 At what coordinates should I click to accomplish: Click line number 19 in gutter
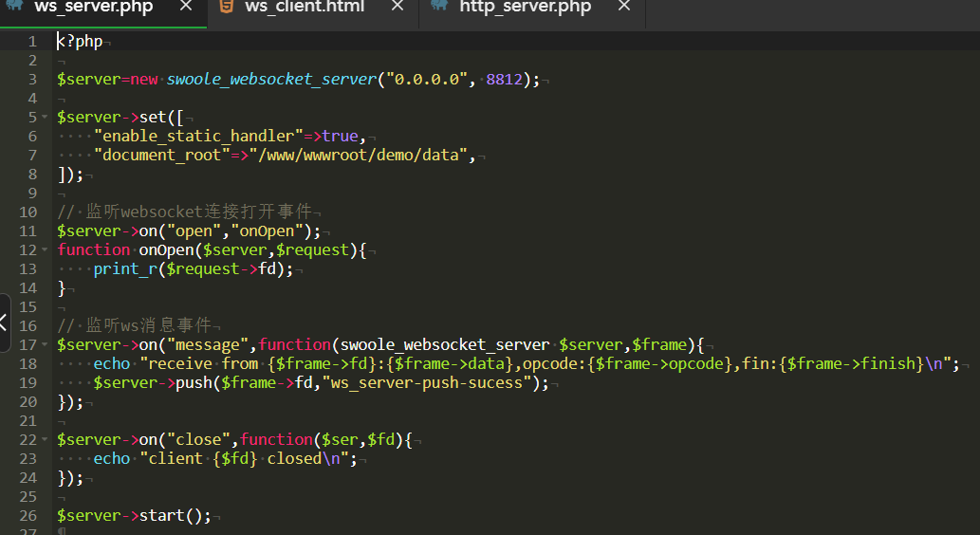[28, 383]
